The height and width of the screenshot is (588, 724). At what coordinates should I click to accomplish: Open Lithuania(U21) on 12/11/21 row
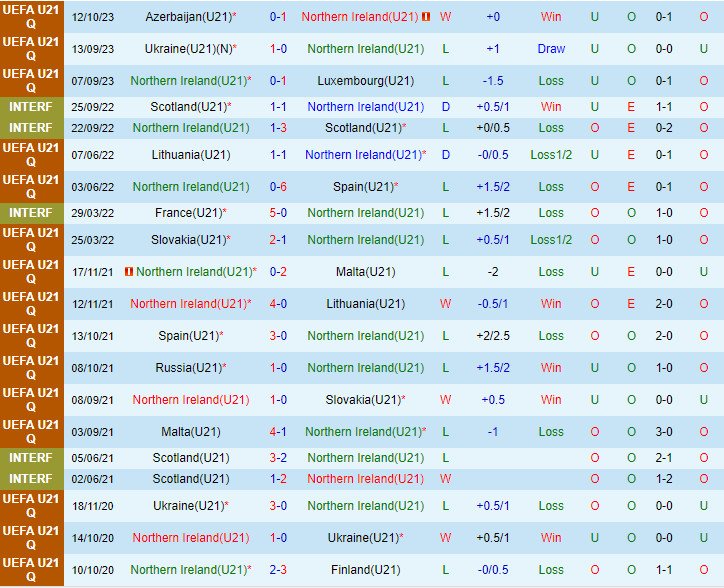point(366,303)
